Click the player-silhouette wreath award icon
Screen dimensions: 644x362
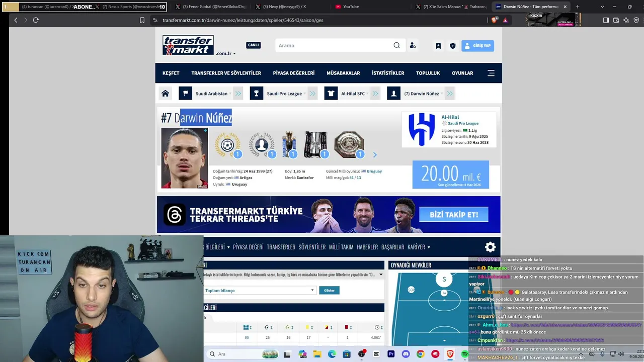click(262, 145)
